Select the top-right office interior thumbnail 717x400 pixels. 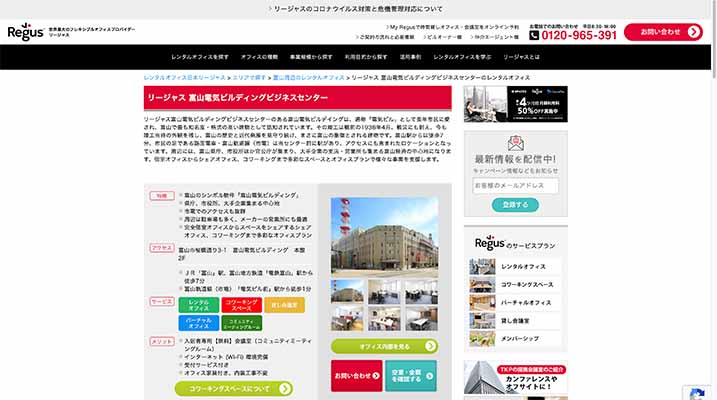421,292
